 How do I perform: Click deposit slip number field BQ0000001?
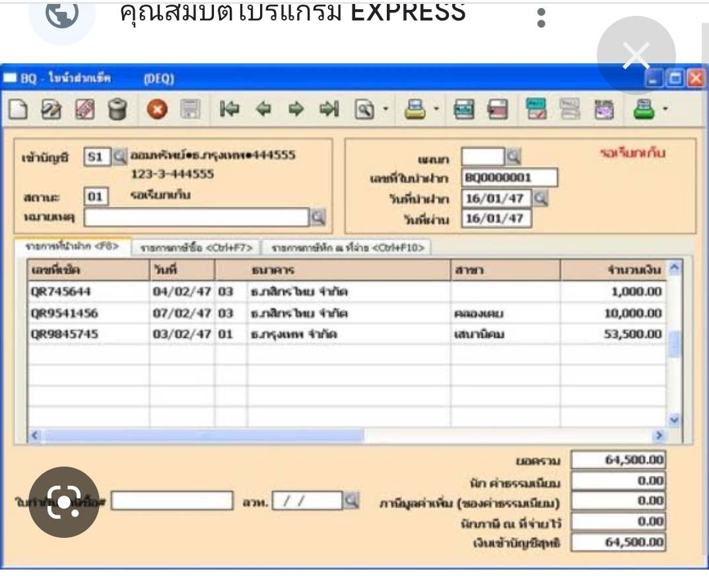click(x=509, y=178)
